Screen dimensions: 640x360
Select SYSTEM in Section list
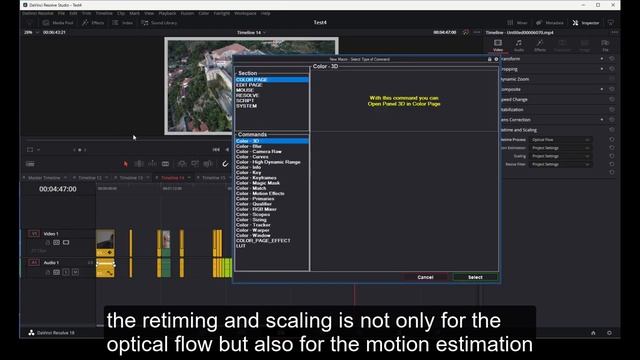pyautogui.click(x=271, y=106)
